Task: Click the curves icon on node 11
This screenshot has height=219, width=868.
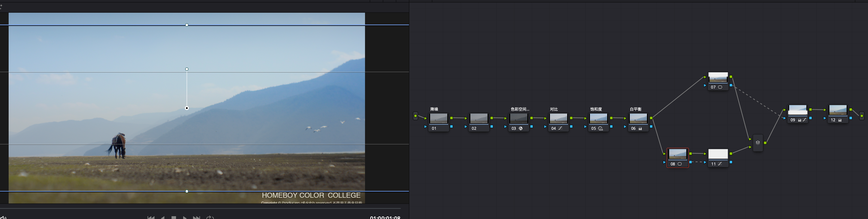Action: click(720, 164)
